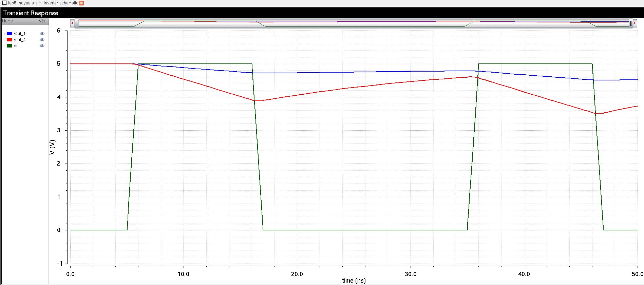Close the lab5_hoyuela sim_inverter schematic tab
This screenshot has width=644, height=285.
pos(81,3)
